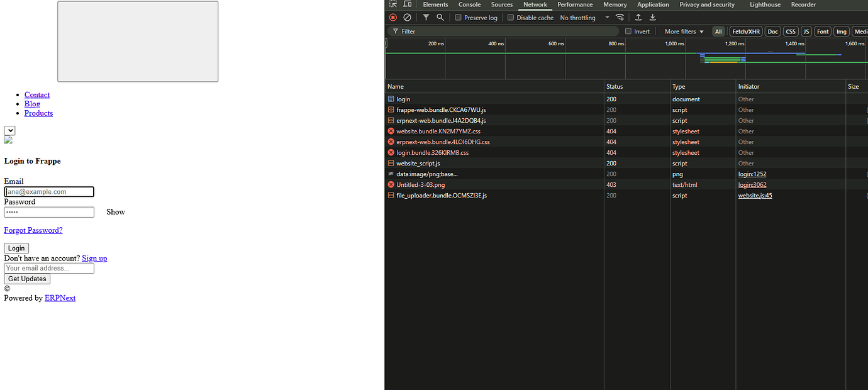
Task: Open network conditions settings icon
Action: click(620, 17)
